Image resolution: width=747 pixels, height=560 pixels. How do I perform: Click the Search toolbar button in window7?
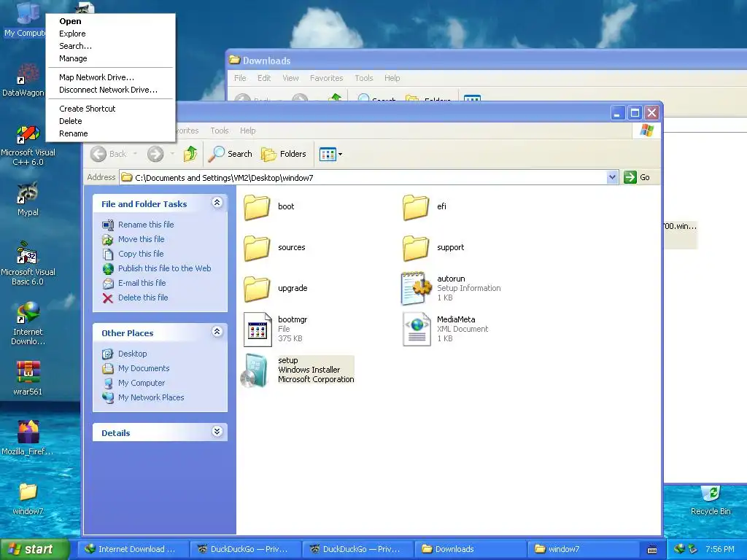(231, 154)
